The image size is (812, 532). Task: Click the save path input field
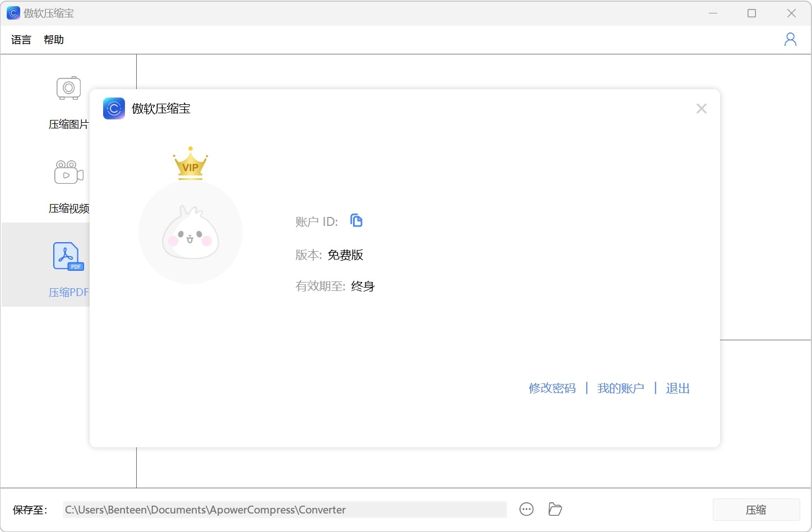coord(285,510)
